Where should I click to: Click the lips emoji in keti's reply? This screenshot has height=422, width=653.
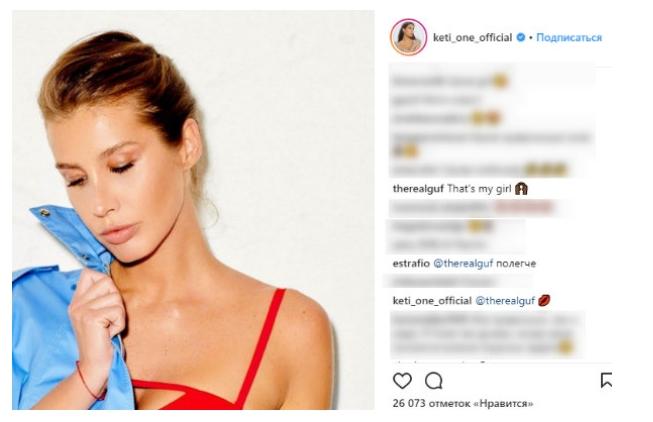click(x=544, y=300)
